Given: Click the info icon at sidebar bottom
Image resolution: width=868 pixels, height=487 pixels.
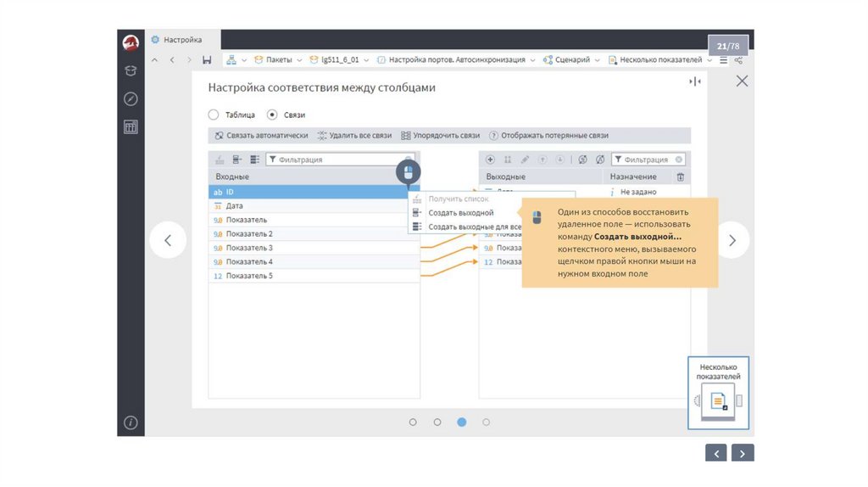Looking at the screenshot, I should pos(131,422).
